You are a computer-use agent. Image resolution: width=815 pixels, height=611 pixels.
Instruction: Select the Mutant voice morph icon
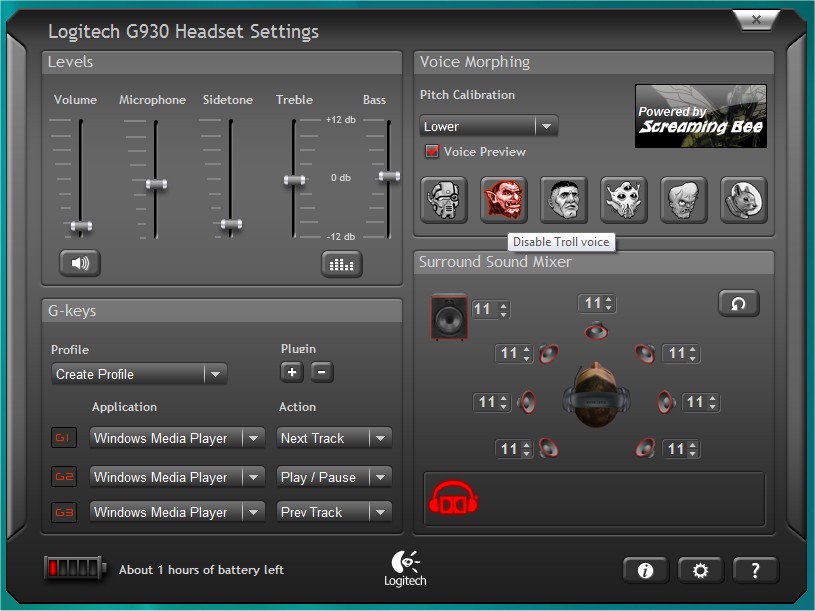click(x=683, y=200)
